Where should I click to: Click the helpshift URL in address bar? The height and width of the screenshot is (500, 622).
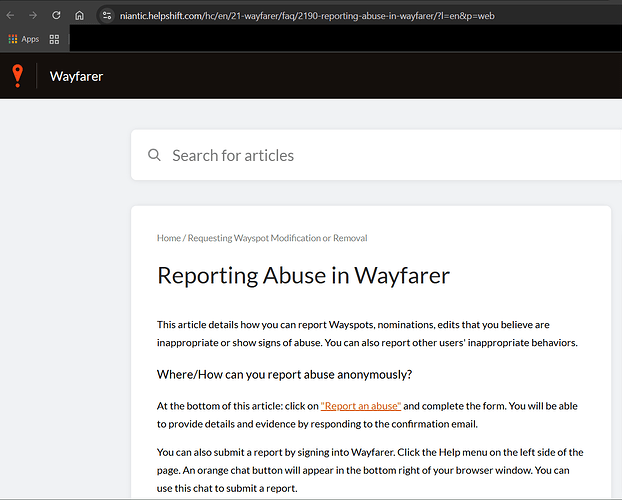point(307,16)
